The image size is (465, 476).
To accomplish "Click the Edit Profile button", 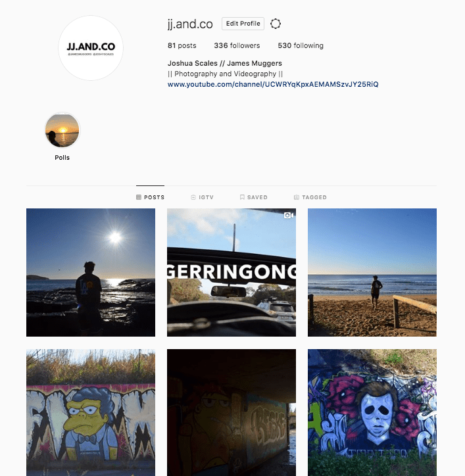I will pyautogui.click(x=243, y=24).
